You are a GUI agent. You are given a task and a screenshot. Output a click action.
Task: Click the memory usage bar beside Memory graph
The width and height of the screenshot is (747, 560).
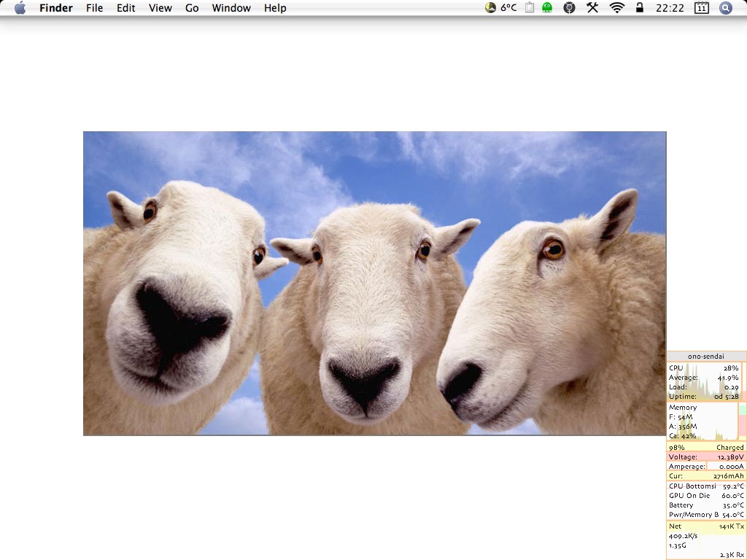pos(742,421)
